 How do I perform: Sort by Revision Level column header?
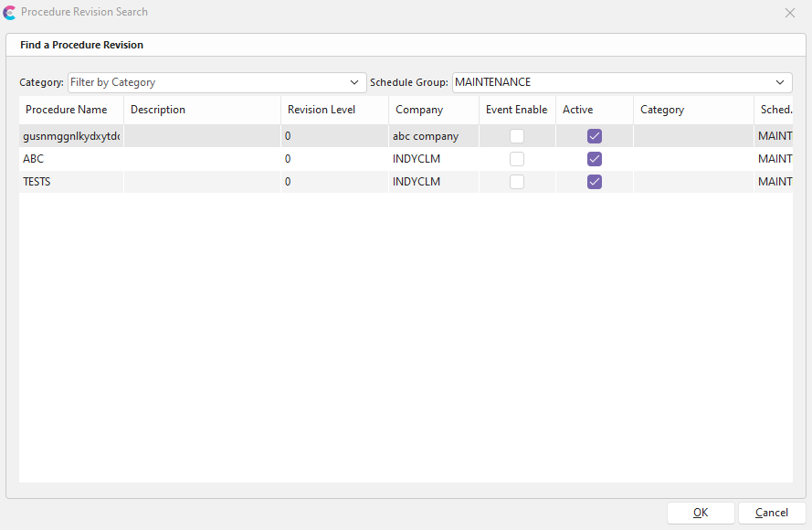click(322, 110)
